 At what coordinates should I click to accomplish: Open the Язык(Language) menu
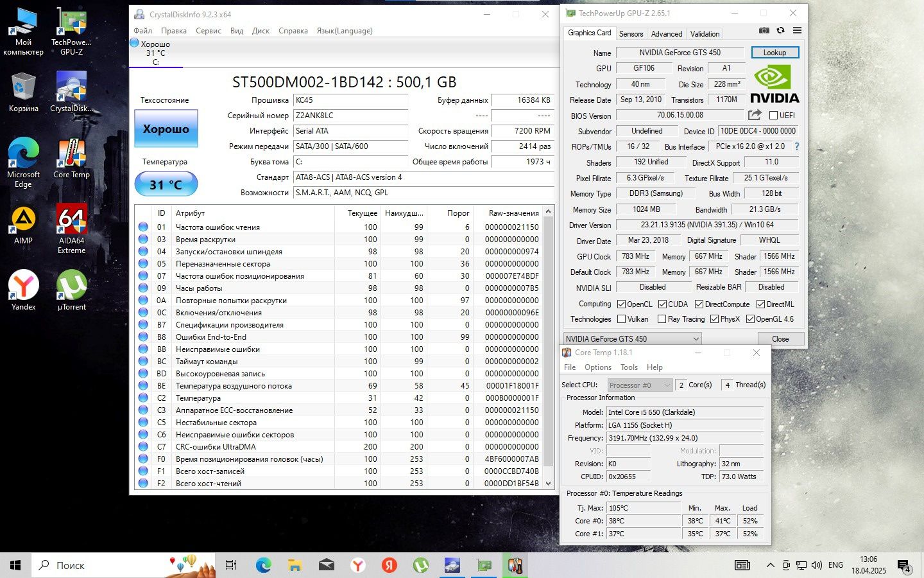click(x=345, y=31)
